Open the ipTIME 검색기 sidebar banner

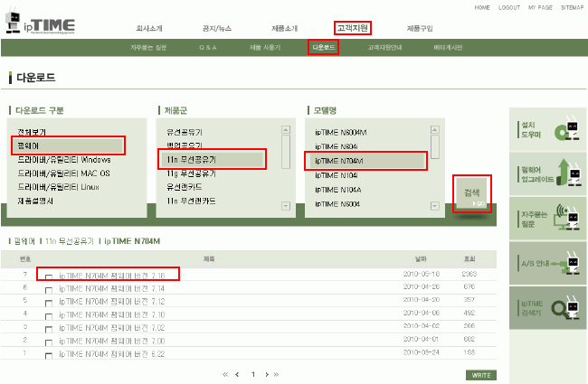(547, 308)
